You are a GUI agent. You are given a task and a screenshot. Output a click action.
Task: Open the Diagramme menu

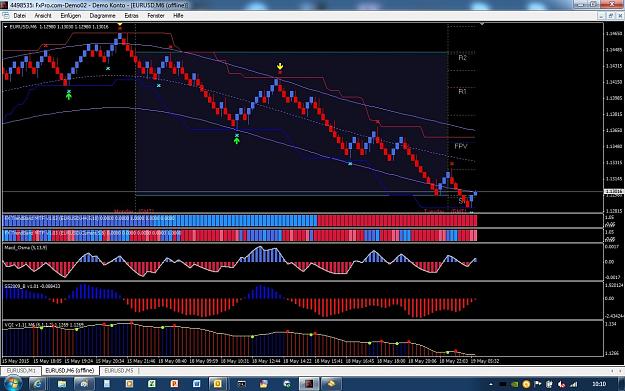[102, 16]
